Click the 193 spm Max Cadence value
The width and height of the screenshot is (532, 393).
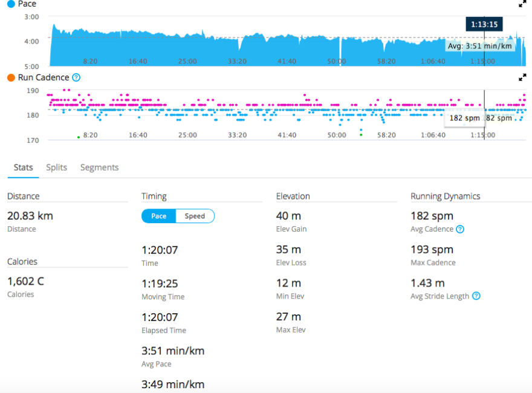click(432, 250)
